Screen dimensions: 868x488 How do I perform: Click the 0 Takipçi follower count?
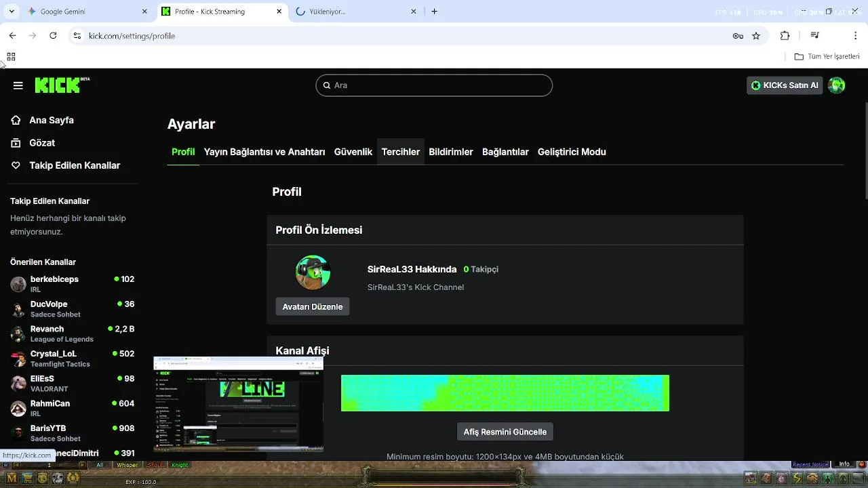(x=481, y=269)
